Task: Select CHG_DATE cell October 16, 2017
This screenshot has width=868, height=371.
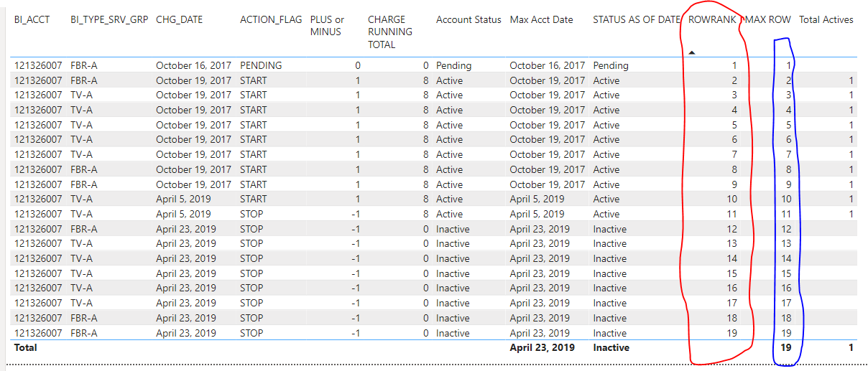Action: [194, 65]
